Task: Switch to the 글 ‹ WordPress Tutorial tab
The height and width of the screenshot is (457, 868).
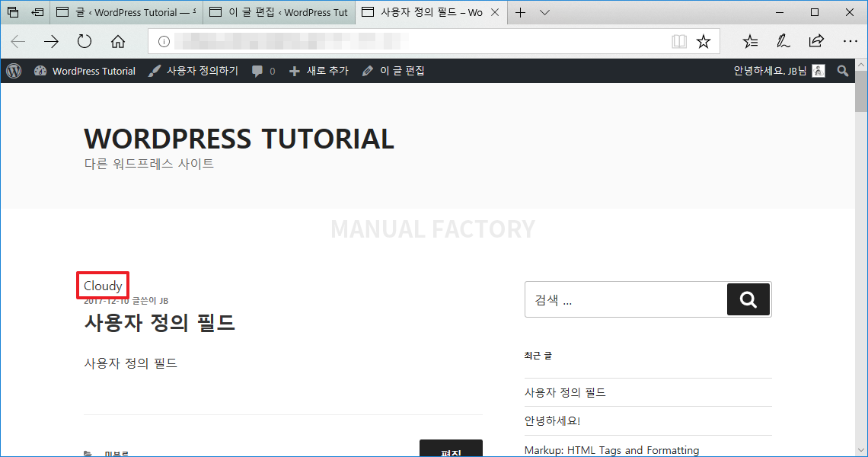Action: coord(126,12)
